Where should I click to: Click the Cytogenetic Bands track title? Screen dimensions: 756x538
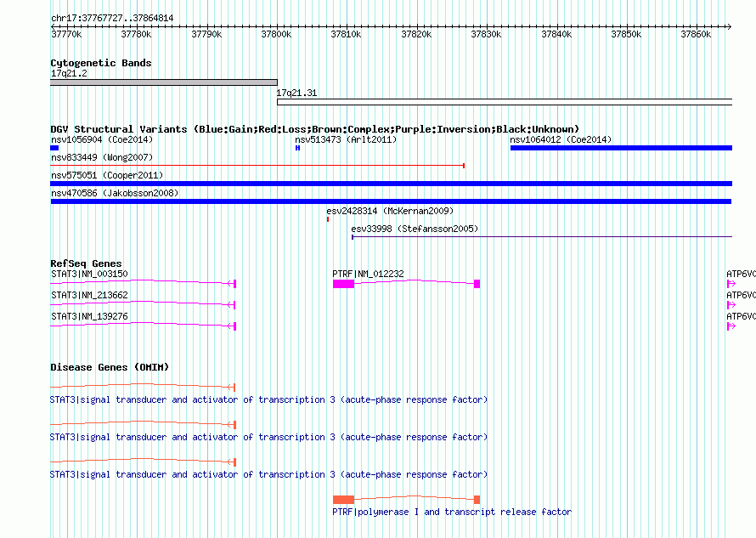pyautogui.click(x=101, y=63)
